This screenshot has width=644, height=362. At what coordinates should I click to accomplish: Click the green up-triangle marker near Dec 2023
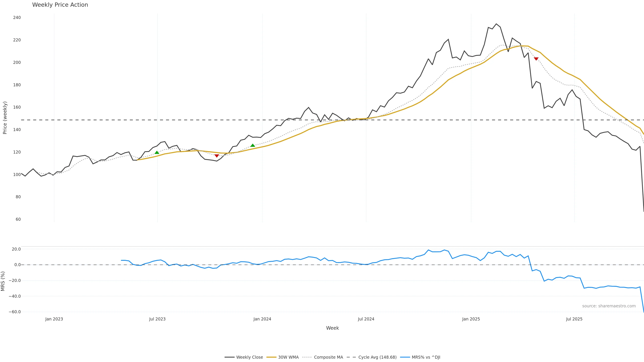253,145
